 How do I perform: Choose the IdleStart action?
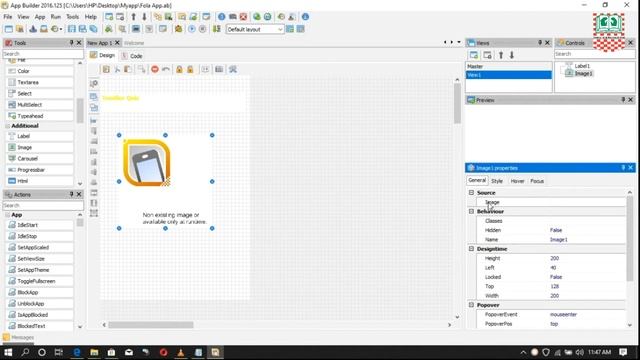pyautogui.click(x=40, y=225)
